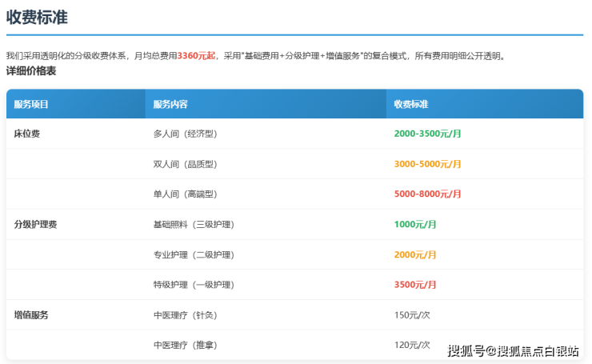Click the red 3360元起 price text
592x364 pixels.
pos(196,56)
